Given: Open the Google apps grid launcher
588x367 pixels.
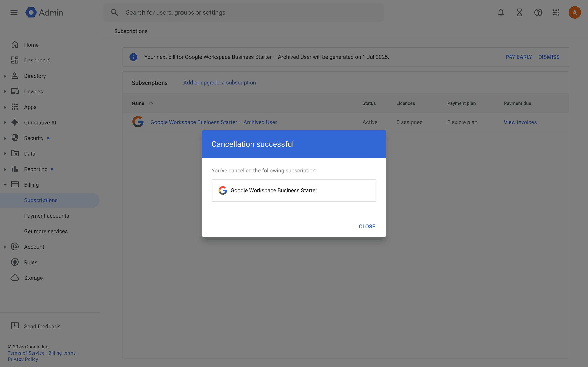Looking at the screenshot, I should (556, 12).
